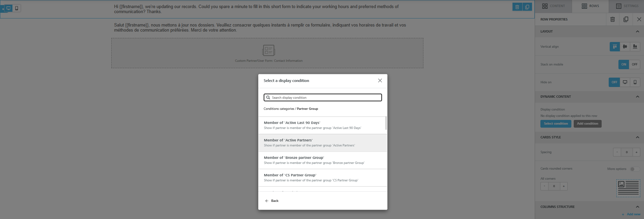
Task: Duplicate row via Row Properties copy icon
Action: [x=626, y=19]
